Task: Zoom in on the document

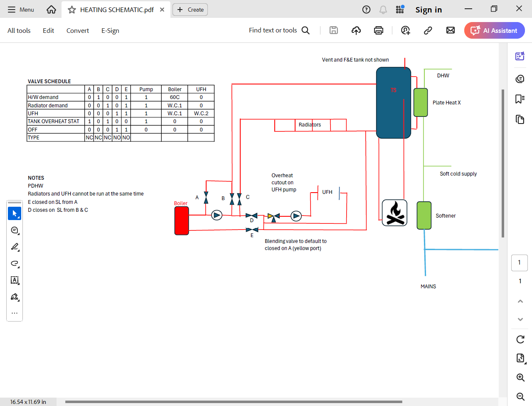Action: click(x=520, y=377)
